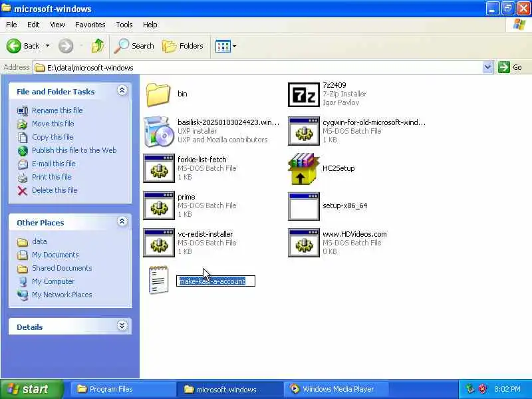Select the basilisk UXP installer icon

point(158,132)
